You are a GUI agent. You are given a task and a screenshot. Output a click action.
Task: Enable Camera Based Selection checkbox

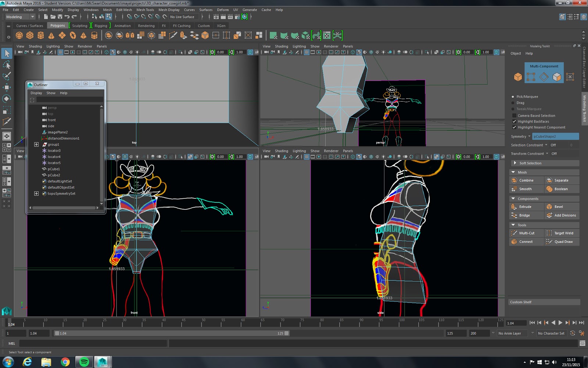tap(514, 116)
